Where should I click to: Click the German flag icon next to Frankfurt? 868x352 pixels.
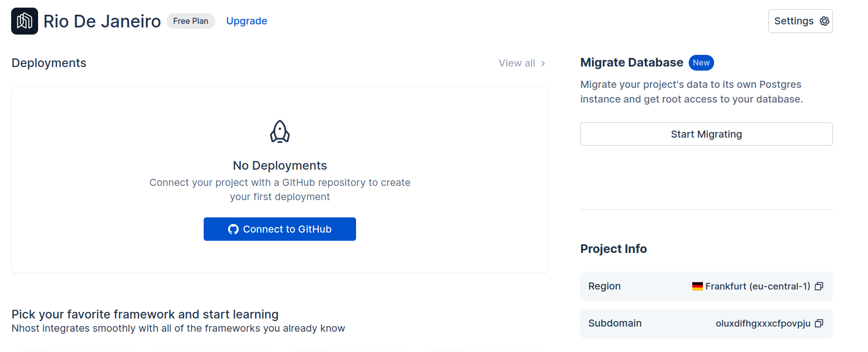(697, 286)
